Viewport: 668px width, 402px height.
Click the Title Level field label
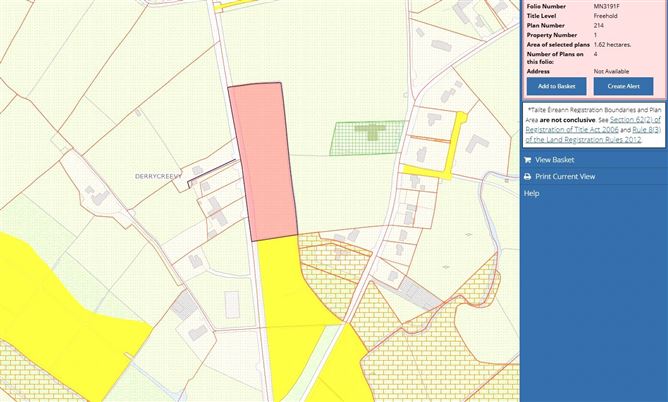(x=541, y=16)
